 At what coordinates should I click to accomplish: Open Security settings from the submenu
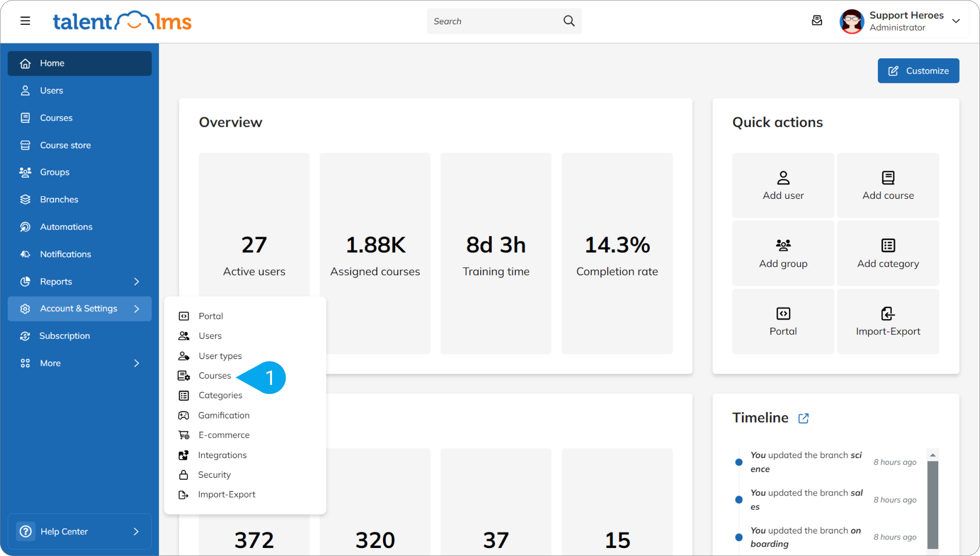(x=214, y=475)
